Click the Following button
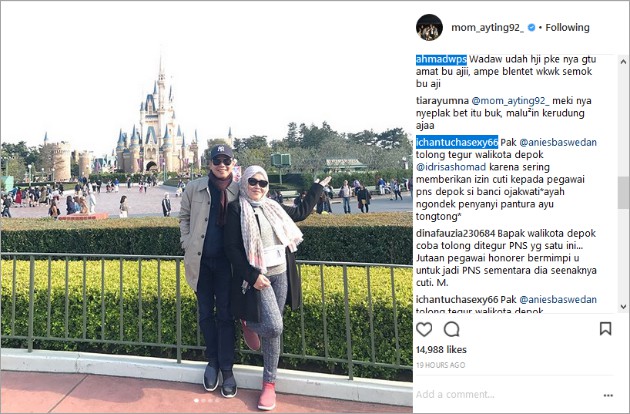Screen dimensions: 630x414 tap(567, 28)
